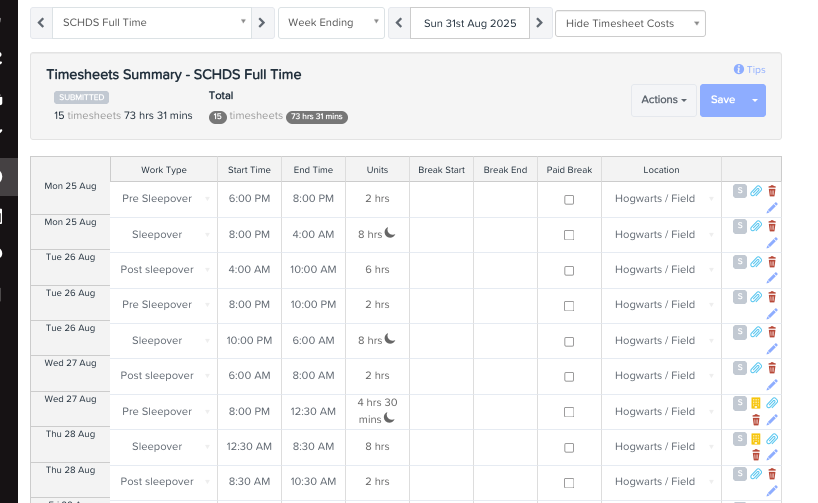The image size is (818, 503).
Task: Click the SUBMITTED status badge
Action: coord(81,97)
